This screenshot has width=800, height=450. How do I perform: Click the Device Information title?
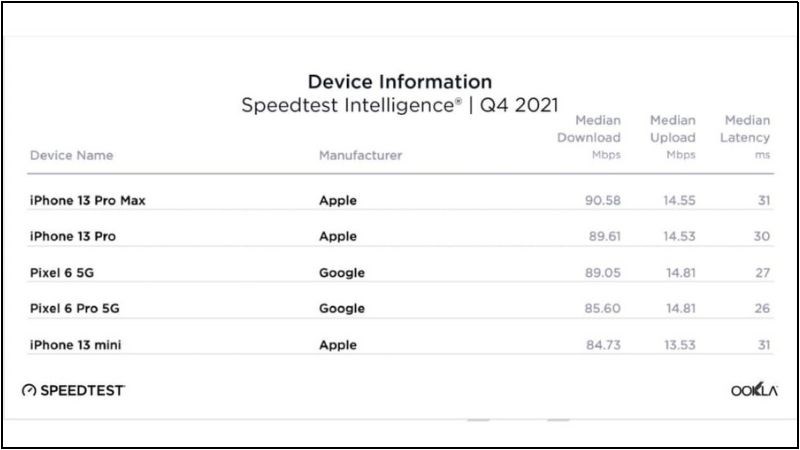point(399,82)
